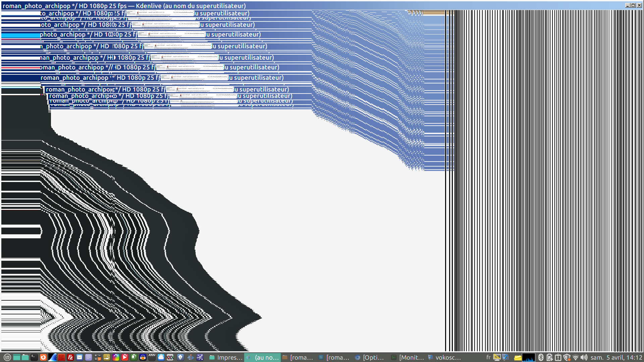
Task: Switch to the 'Impres...' taskbar window
Action: pos(226,357)
